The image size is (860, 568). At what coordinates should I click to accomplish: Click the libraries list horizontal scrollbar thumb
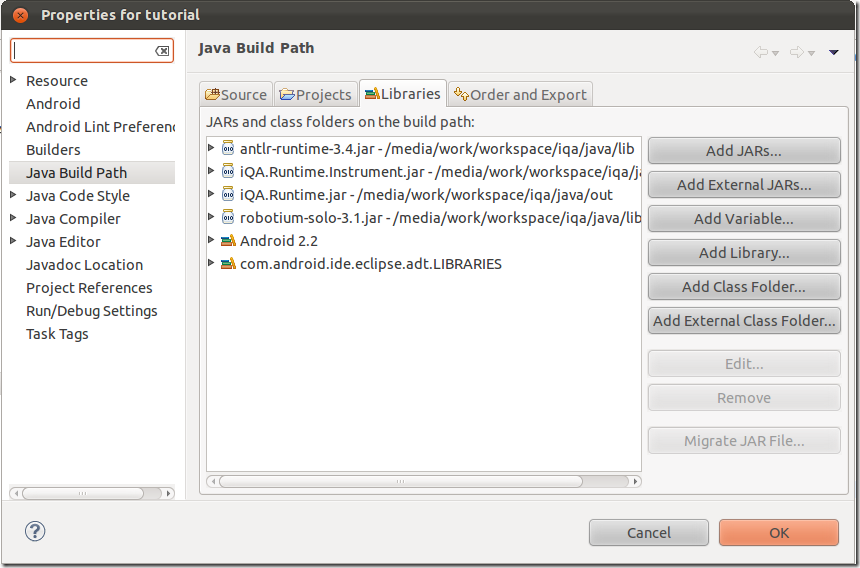(400, 481)
